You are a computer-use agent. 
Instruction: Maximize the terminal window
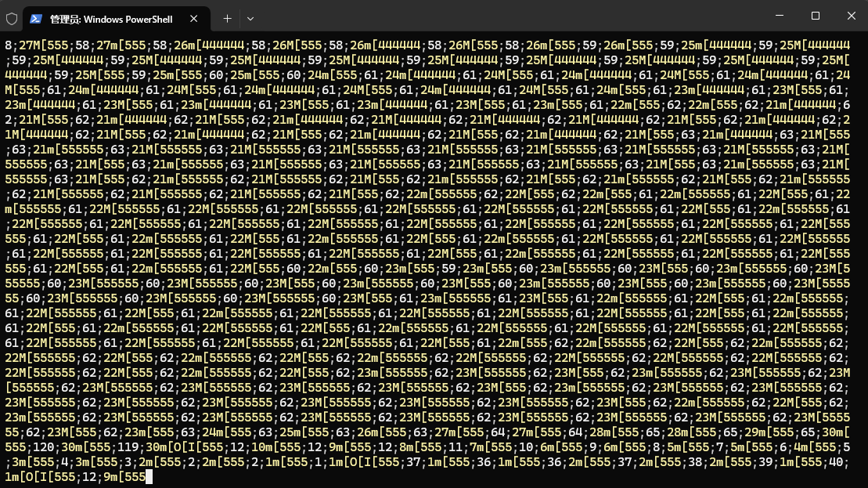[816, 16]
